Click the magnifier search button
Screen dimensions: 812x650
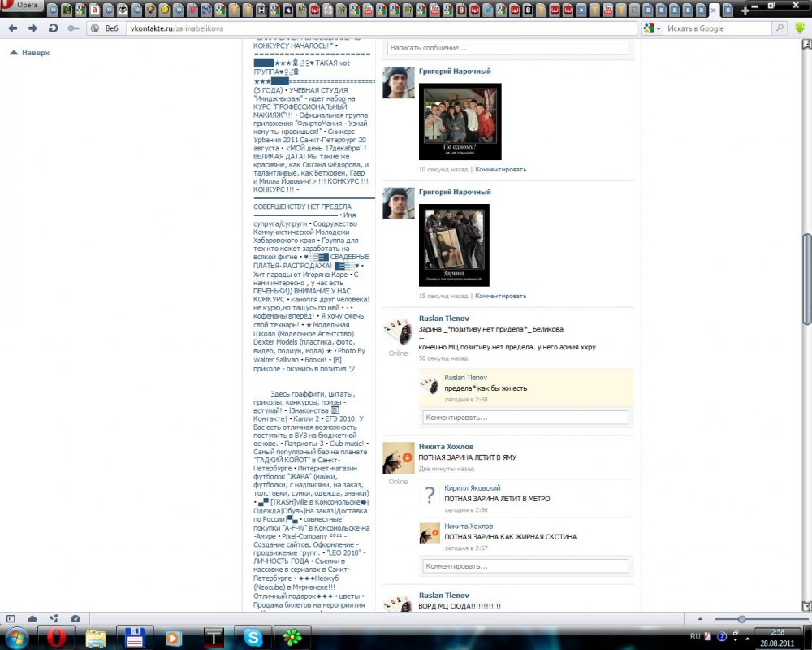[780, 28]
